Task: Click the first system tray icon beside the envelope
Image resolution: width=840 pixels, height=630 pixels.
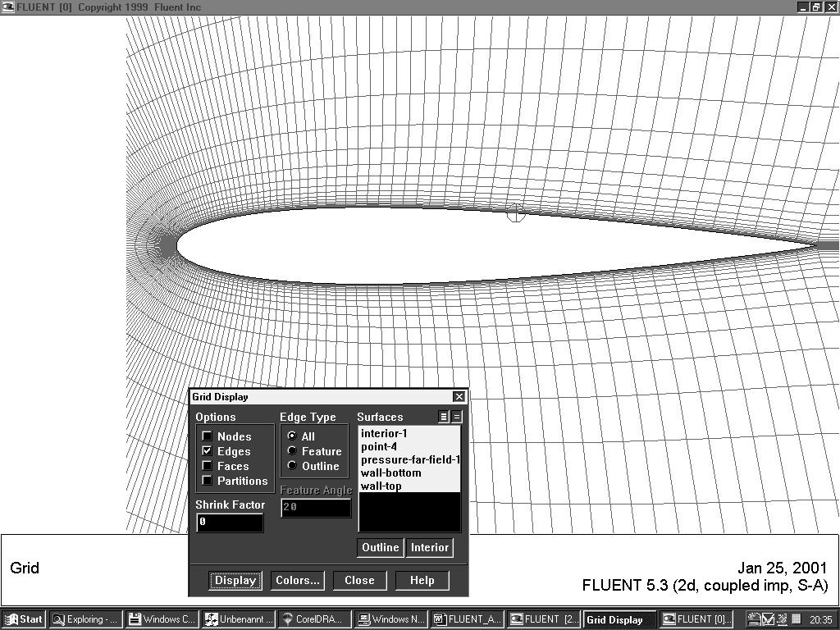Action: pyautogui.click(x=755, y=619)
